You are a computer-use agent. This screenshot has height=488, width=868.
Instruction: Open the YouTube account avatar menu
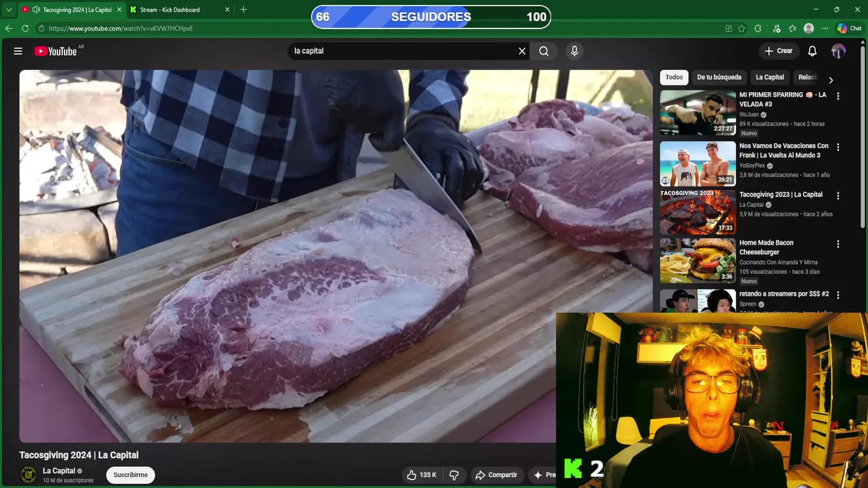point(838,51)
